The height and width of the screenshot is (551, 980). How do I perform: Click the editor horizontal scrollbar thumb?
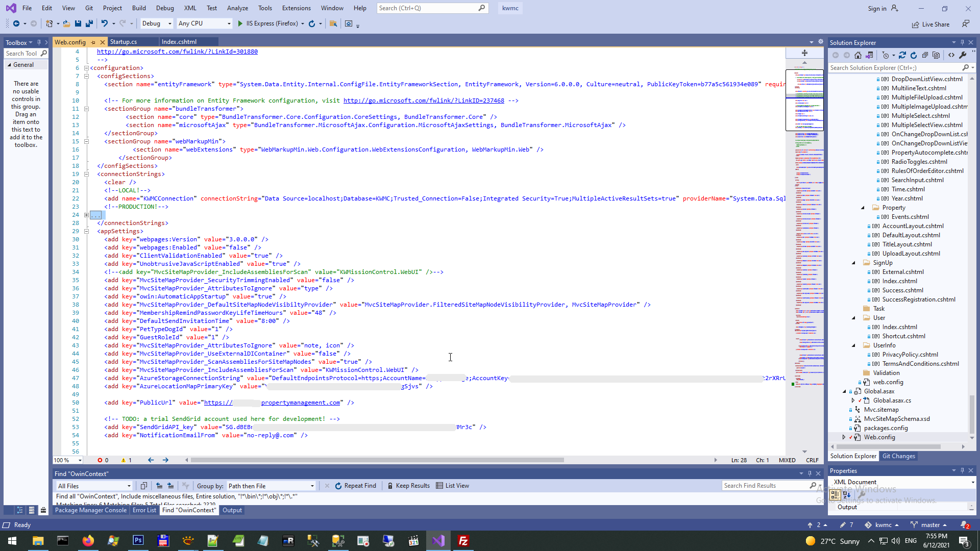click(x=377, y=460)
